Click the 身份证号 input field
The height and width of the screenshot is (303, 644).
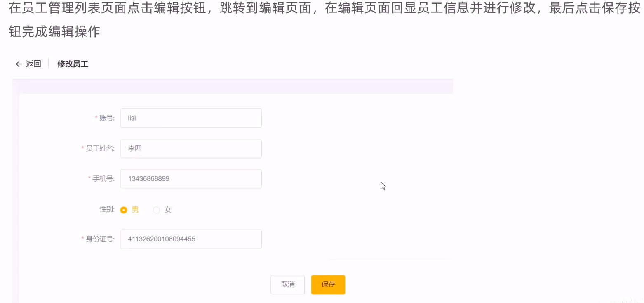point(190,239)
